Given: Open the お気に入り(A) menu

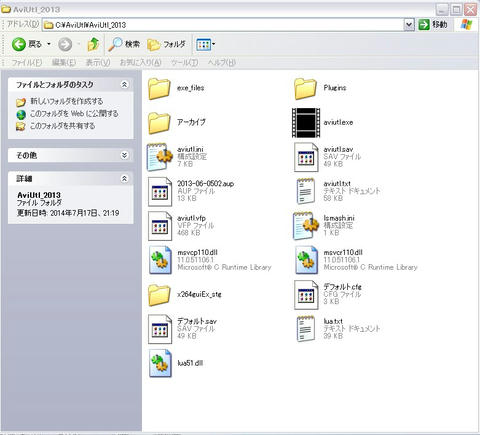Looking at the screenshot, I should tap(140, 62).
